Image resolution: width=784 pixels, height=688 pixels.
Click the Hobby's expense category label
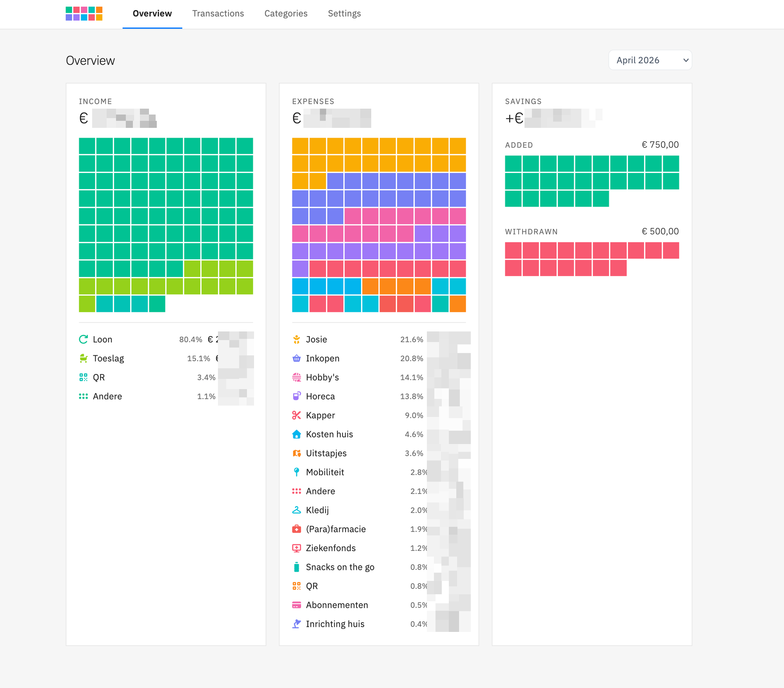pos(322,377)
